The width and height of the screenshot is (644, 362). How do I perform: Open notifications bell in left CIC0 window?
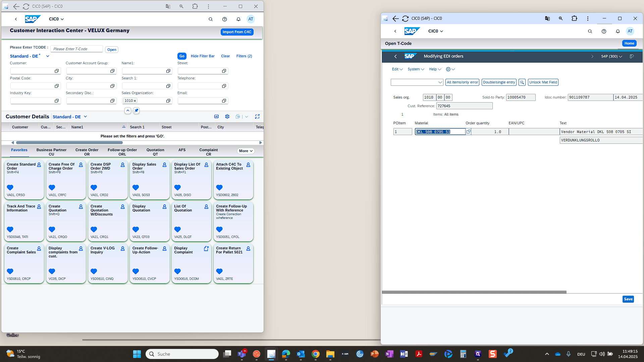[x=238, y=19]
